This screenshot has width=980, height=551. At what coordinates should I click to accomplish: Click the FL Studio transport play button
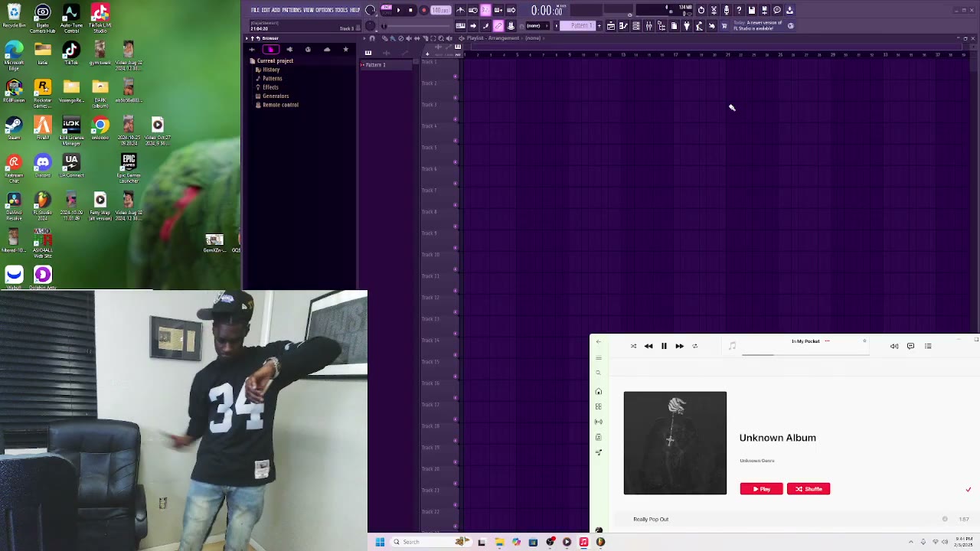[x=398, y=10]
